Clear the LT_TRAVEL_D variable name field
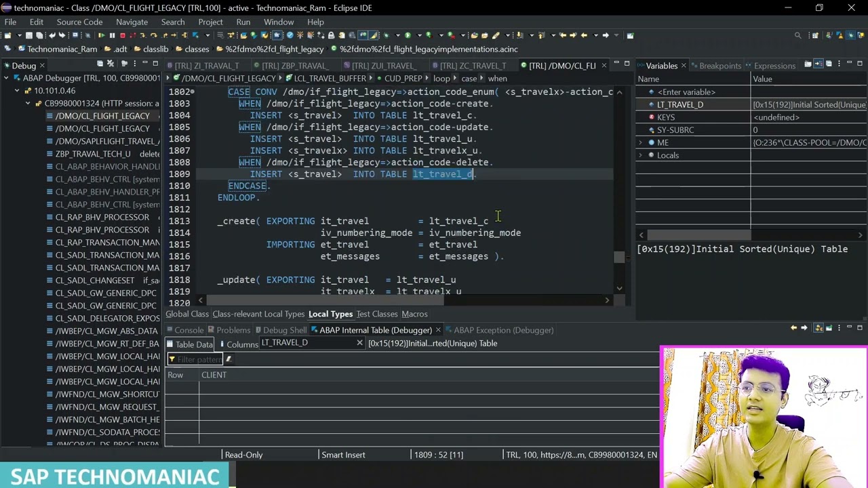868x488 pixels. pyautogui.click(x=359, y=343)
